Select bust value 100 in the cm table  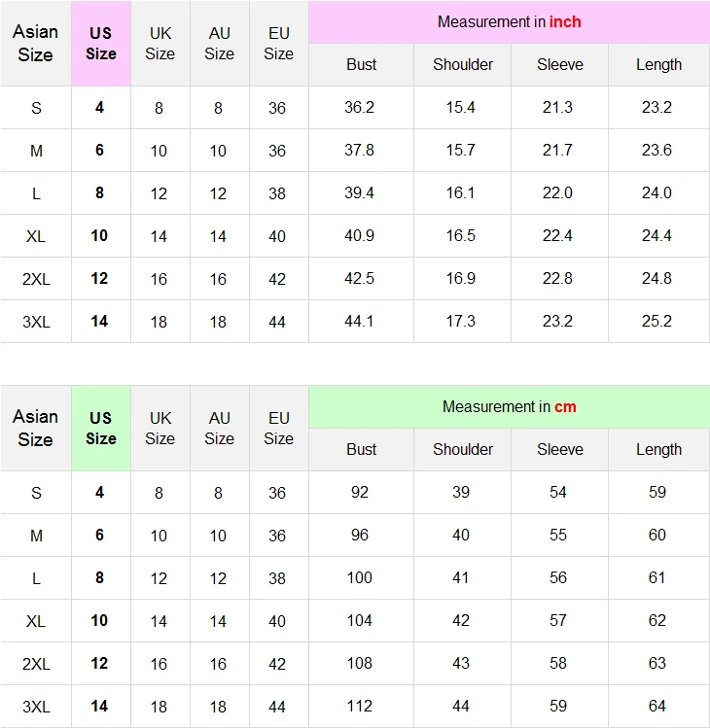(360, 577)
